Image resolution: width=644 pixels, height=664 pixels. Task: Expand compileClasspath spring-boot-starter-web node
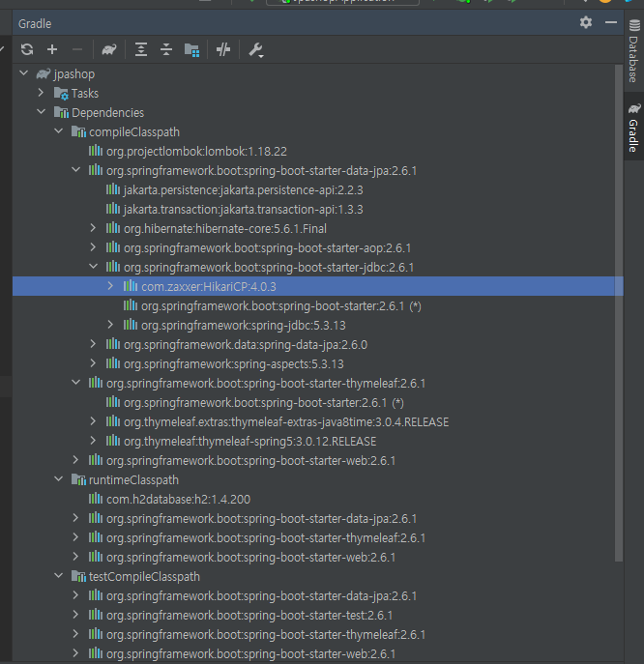(75, 460)
